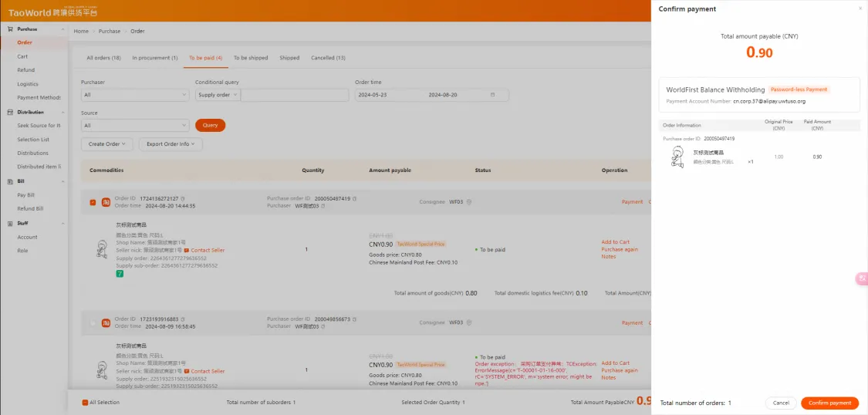This screenshot has height=415, width=868.
Task: Toggle the All Selection checkbox at the bottom
Action: pos(85,403)
